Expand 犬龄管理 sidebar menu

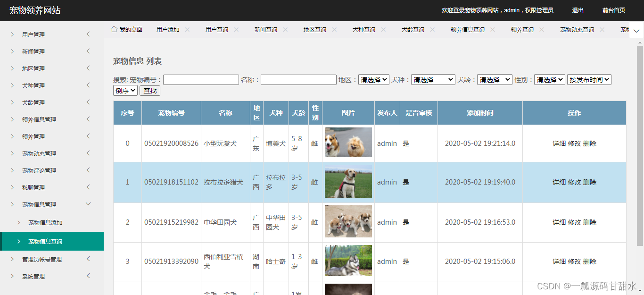tap(52, 102)
